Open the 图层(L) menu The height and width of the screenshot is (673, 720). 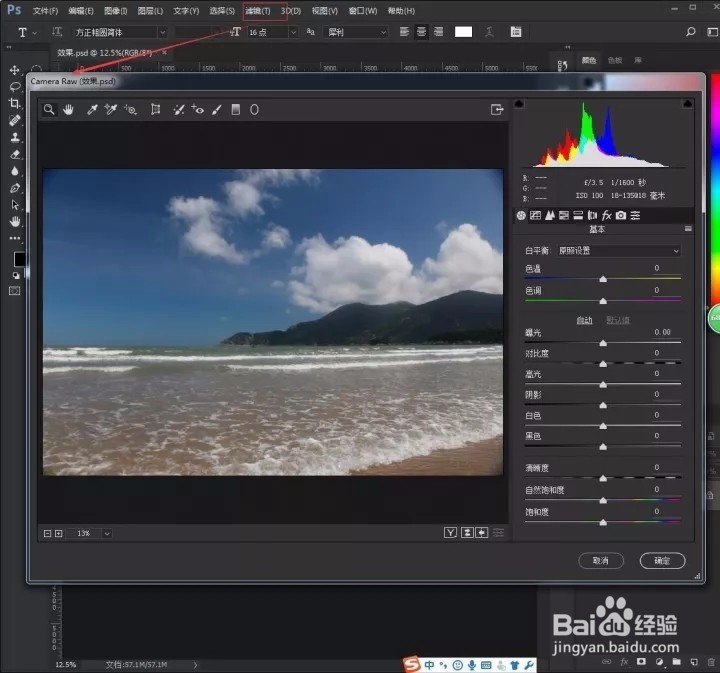(150, 11)
